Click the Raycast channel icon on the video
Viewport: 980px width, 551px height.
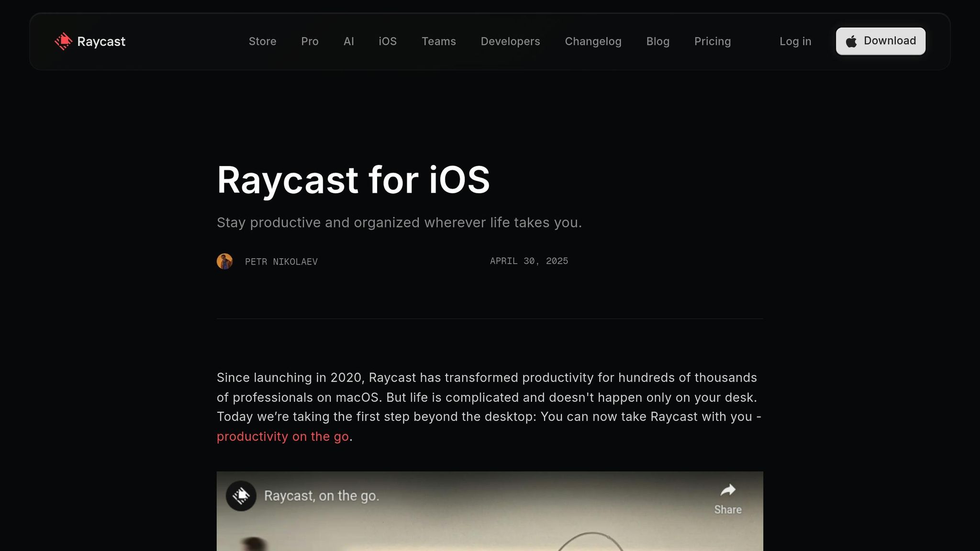241,496
